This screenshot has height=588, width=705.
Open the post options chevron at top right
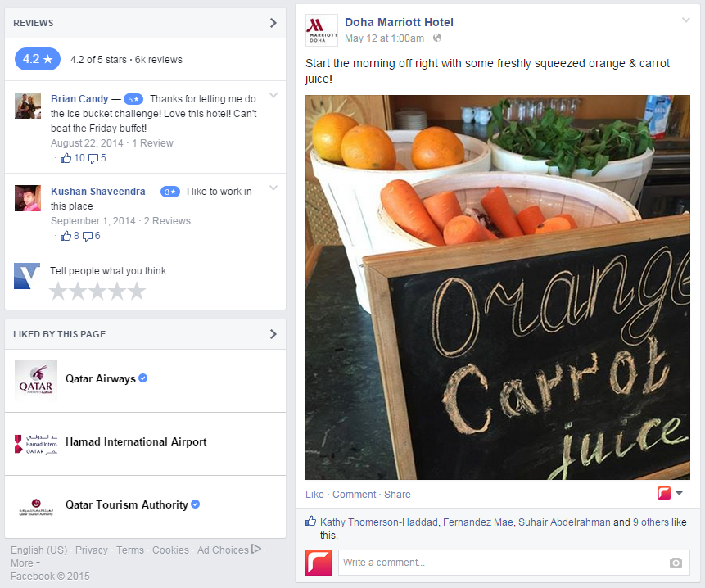point(685,20)
